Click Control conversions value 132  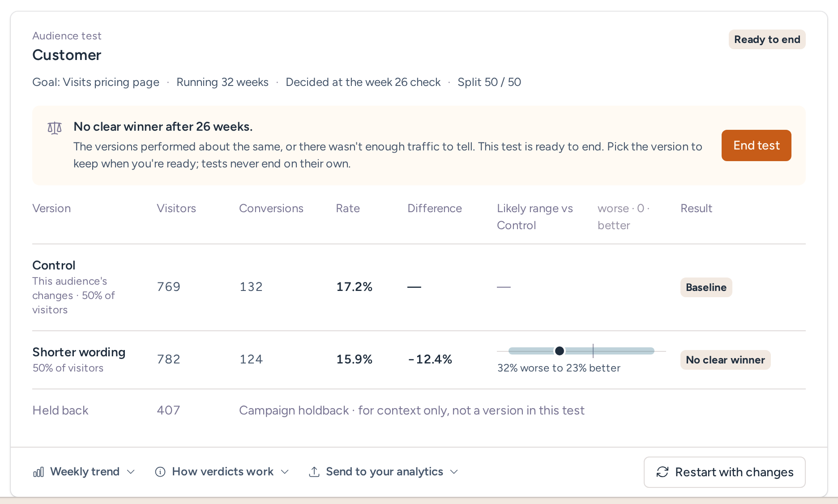pyautogui.click(x=251, y=286)
